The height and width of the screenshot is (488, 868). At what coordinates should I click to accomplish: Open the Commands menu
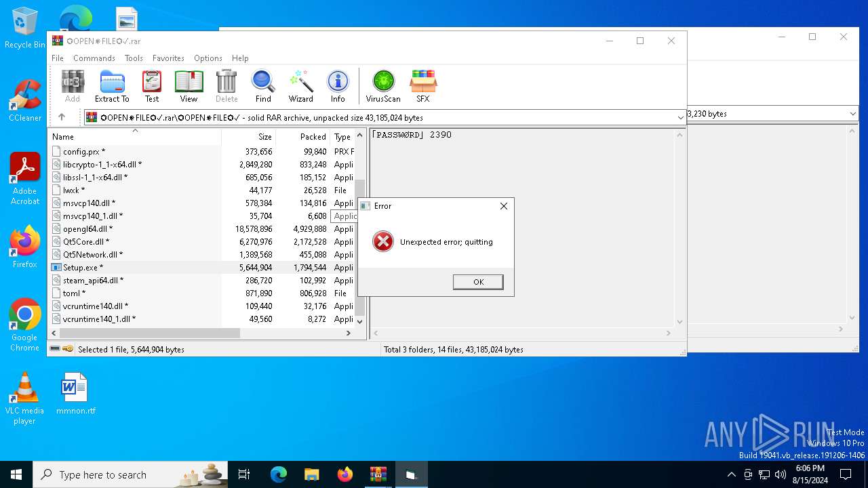click(x=94, y=58)
